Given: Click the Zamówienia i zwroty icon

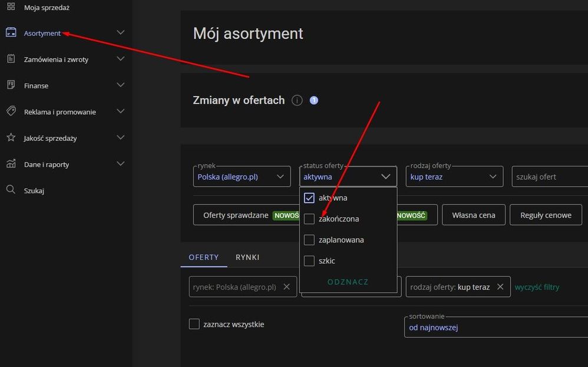Looking at the screenshot, I should [11, 59].
